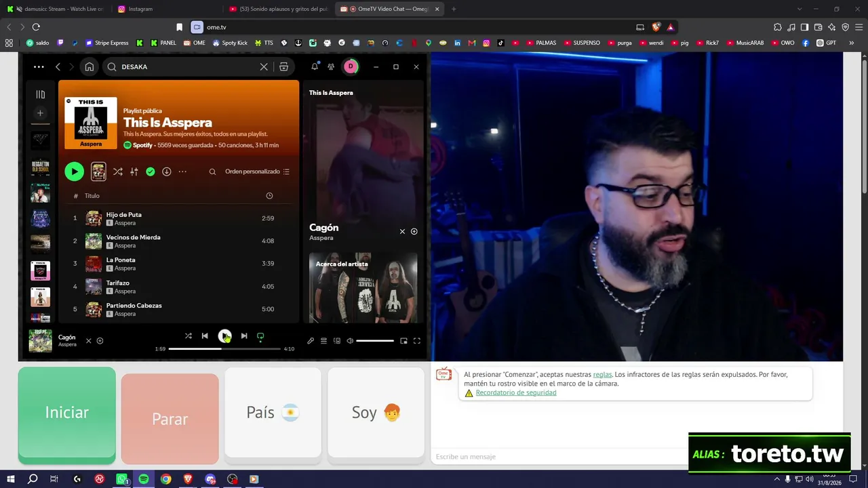Add Cagón to library from side panel
The height and width of the screenshot is (488, 868).
pyautogui.click(x=414, y=231)
